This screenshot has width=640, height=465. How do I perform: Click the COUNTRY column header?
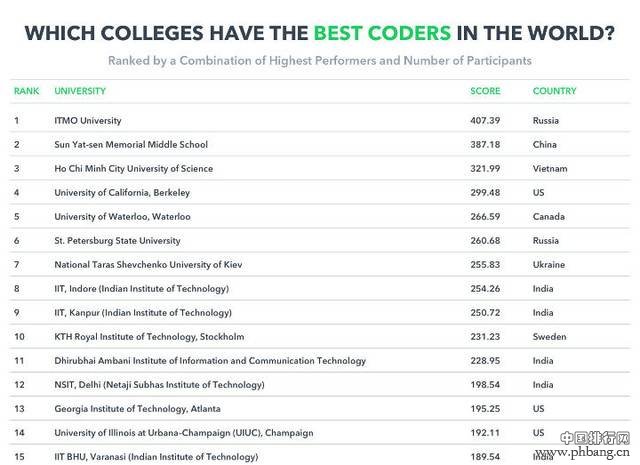[x=554, y=91]
